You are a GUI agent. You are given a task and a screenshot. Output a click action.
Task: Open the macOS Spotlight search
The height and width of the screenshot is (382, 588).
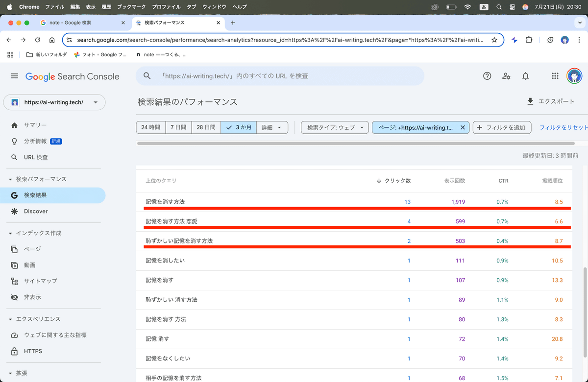(x=499, y=7)
